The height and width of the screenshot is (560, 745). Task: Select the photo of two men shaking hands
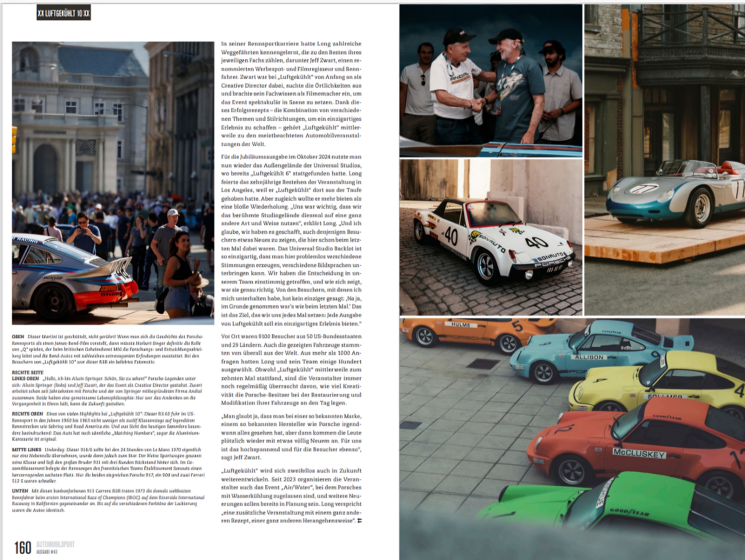491,81
